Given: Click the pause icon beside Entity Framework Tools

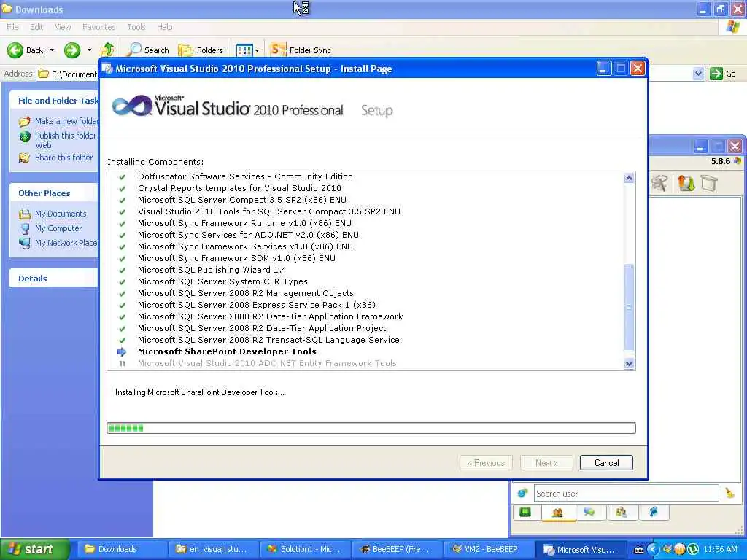Looking at the screenshot, I should (122, 363).
